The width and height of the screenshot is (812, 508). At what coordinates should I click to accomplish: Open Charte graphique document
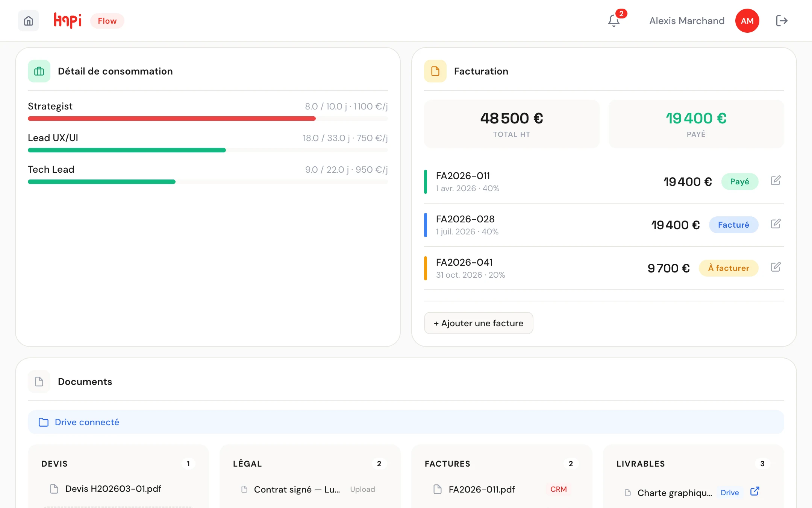pos(675,493)
